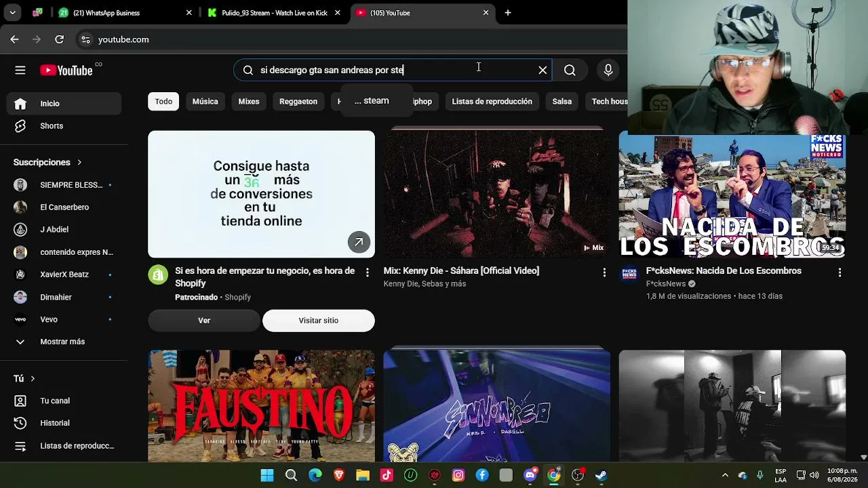Filter by the 'Mixes' chip
The height and width of the screenshot is (488, 868).
249,101
